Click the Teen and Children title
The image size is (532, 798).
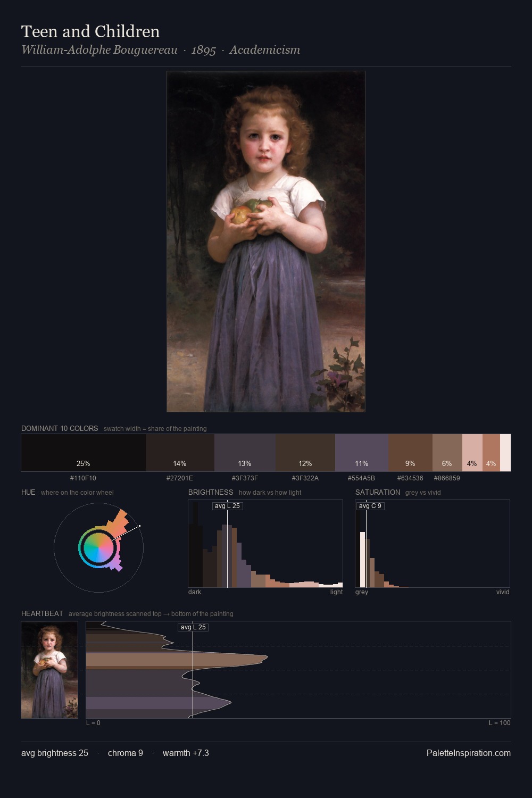[x=90, y=31]
